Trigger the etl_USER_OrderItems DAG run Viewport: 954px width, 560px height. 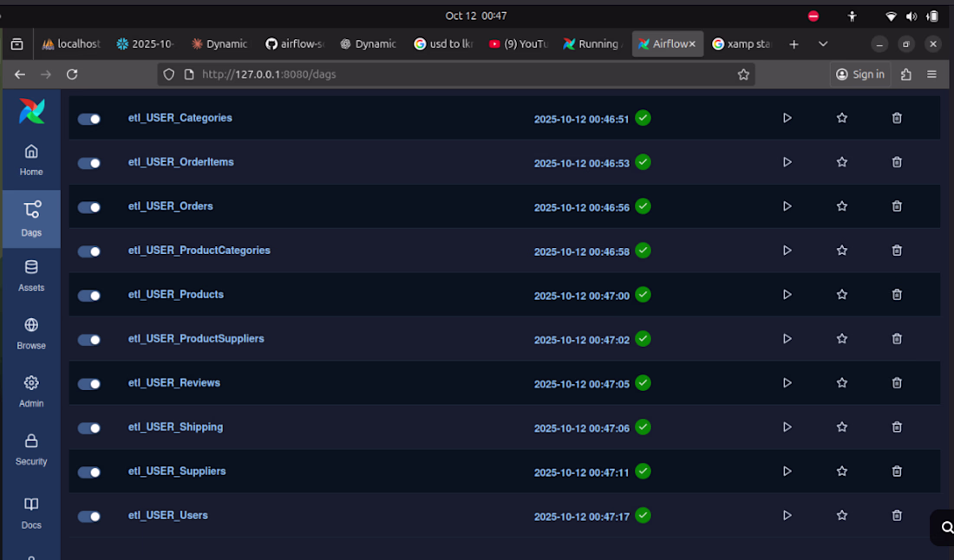[x=787, y=162]
